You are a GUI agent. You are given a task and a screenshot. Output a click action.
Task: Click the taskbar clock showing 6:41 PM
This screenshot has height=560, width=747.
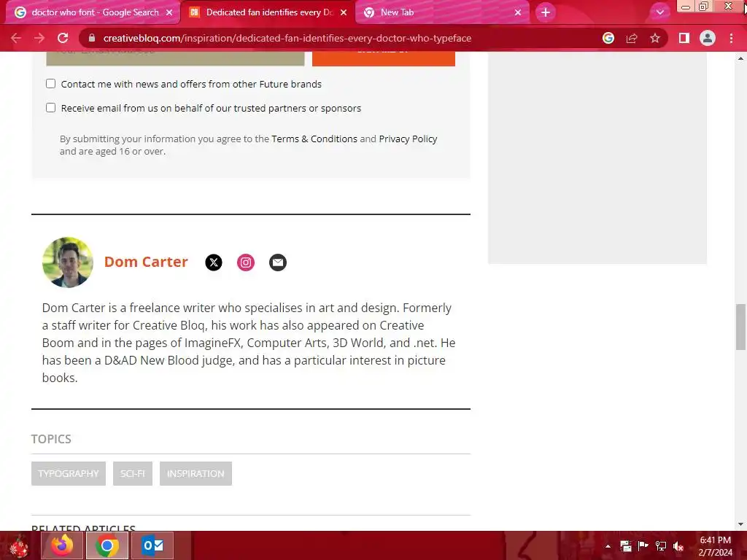point(715,546)
